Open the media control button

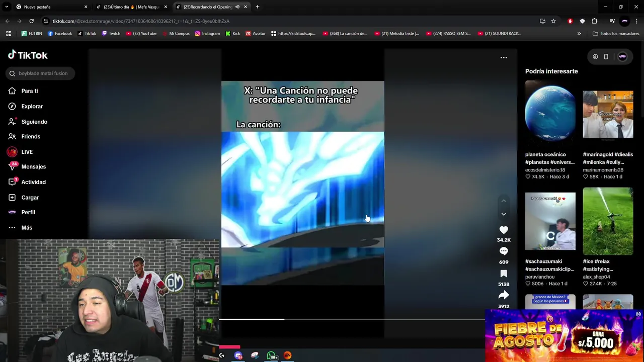click(612, 21)
